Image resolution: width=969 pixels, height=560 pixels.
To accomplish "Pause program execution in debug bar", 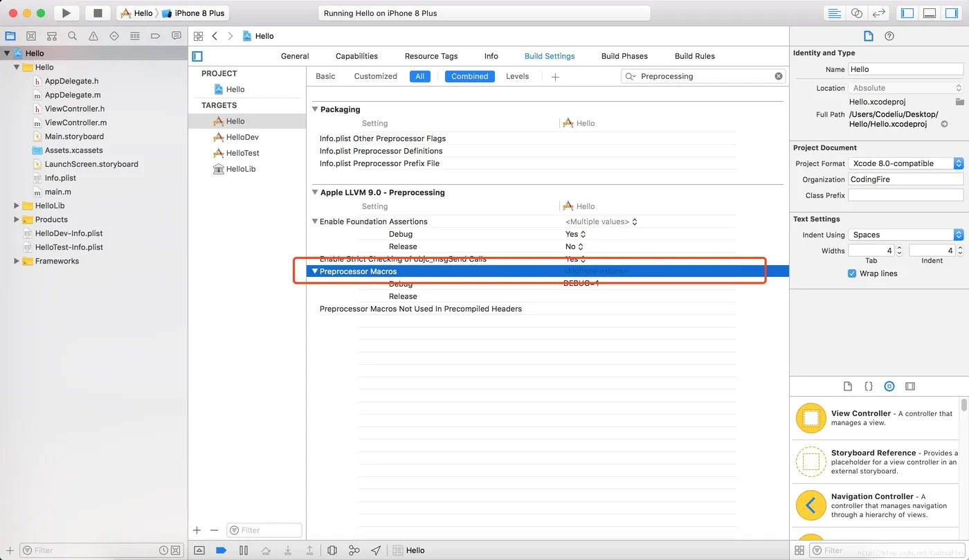I will (x=244, y=550).
